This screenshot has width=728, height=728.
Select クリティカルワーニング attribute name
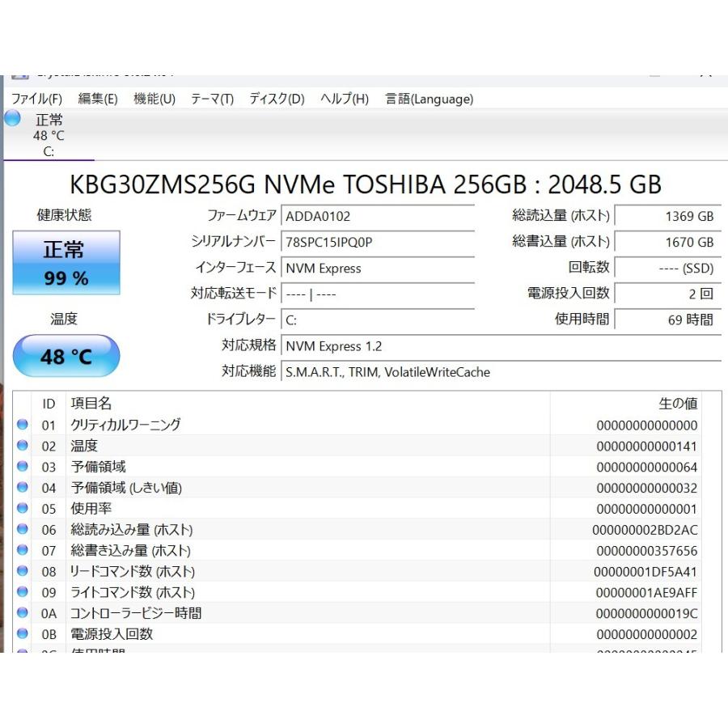(125, 425)
